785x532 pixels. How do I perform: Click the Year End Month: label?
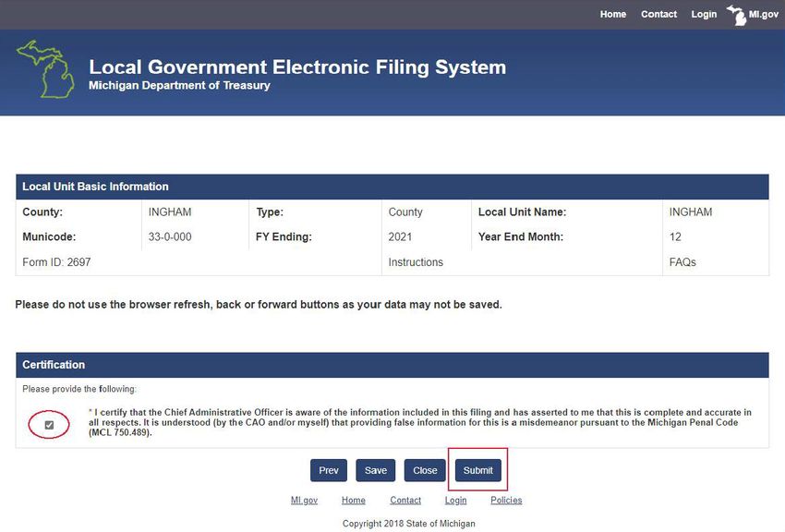[521, 236]
